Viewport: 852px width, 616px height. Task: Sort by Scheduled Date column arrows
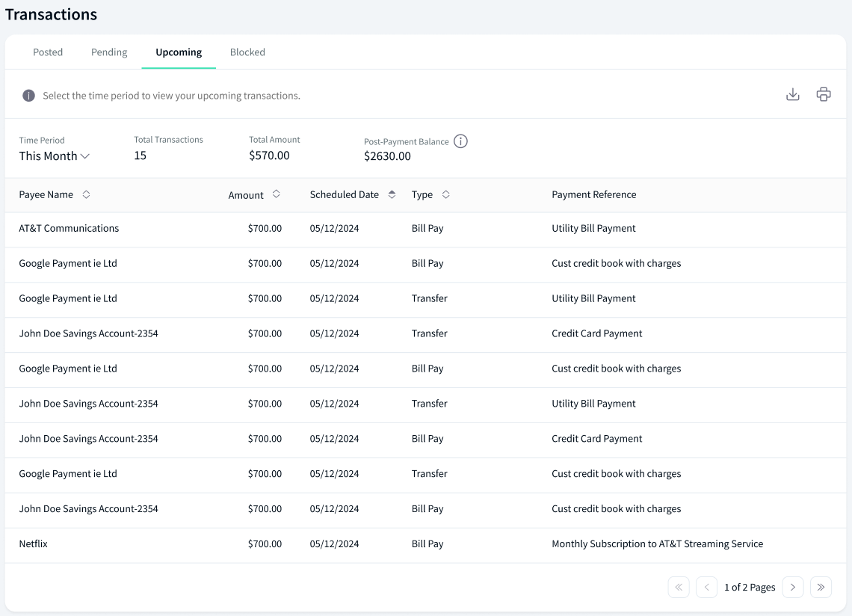click(392, 194)
